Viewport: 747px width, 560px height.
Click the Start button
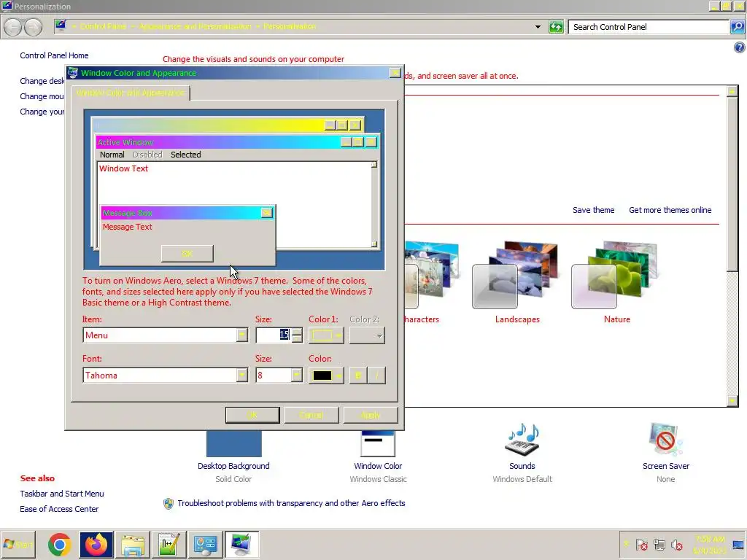(x=18, y=544)
